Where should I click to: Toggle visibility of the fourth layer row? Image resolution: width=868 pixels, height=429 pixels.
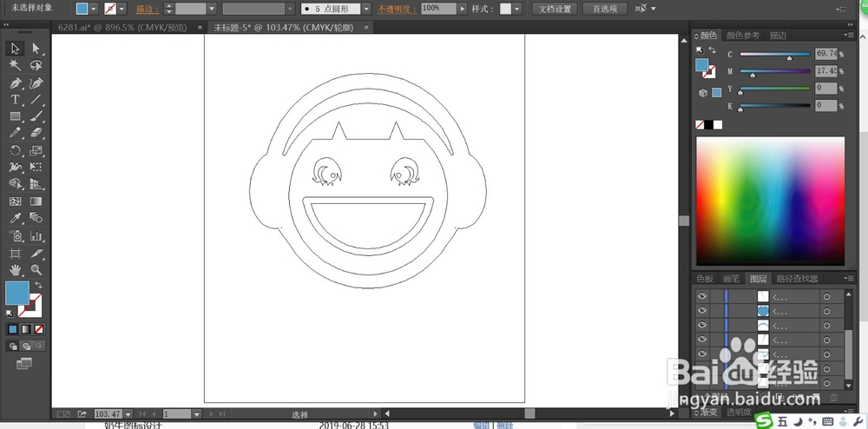pos(702,340)
